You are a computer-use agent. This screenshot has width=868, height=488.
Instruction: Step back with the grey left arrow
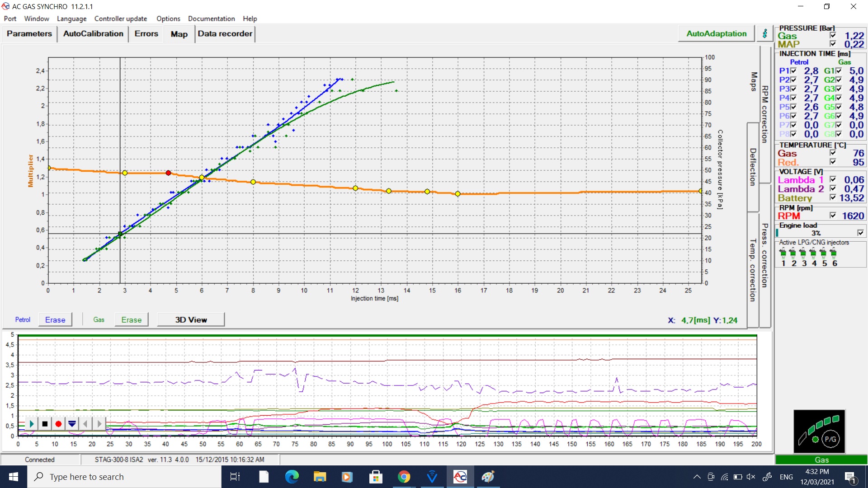[85, 424]
